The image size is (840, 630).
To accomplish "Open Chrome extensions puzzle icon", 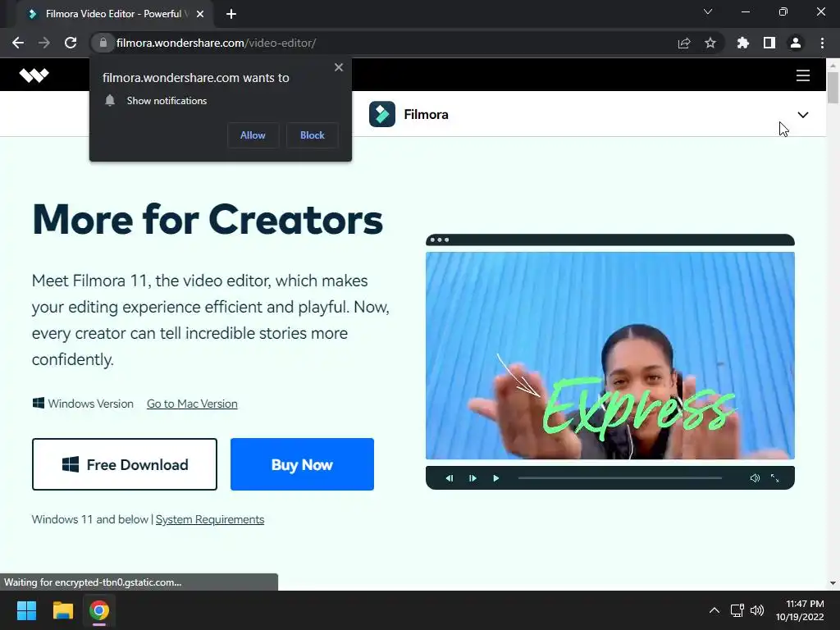I will (x=743, y=43).
